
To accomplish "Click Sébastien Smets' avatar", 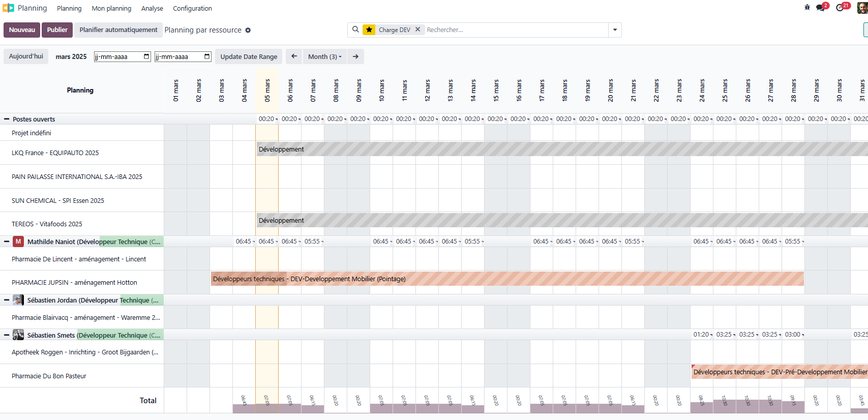I will click(18, 335).
